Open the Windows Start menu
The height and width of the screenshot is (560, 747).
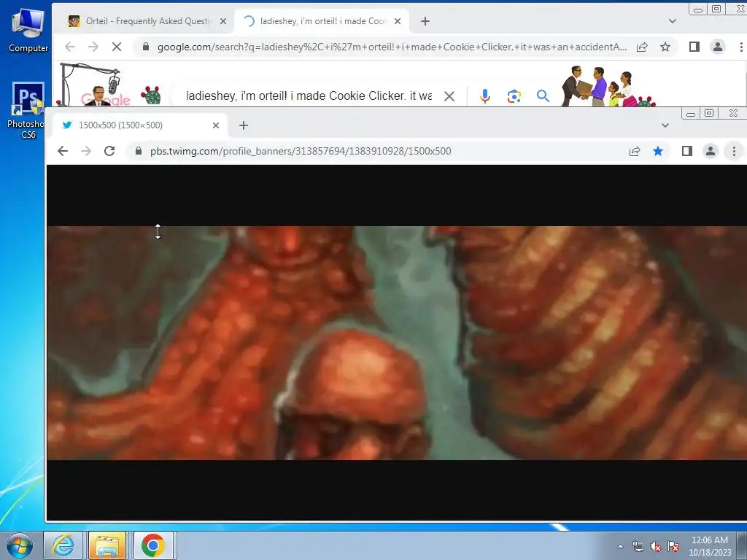[19, 545]
